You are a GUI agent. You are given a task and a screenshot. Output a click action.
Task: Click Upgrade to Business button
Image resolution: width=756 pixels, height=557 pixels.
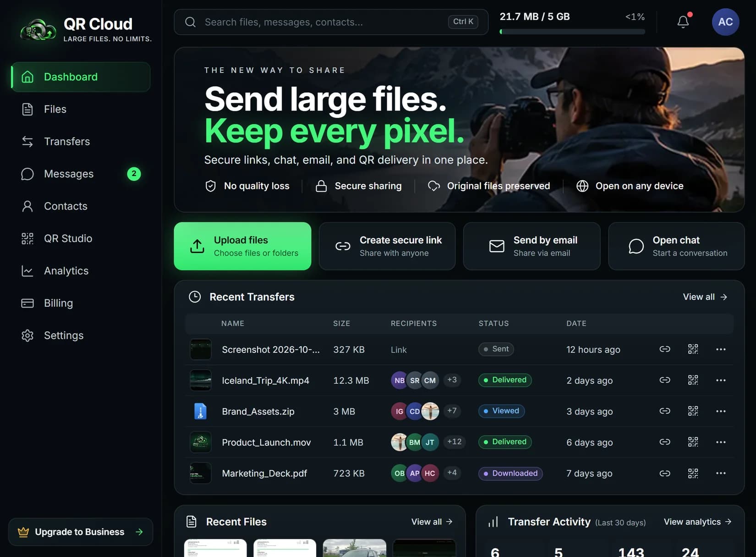[81, 532]
